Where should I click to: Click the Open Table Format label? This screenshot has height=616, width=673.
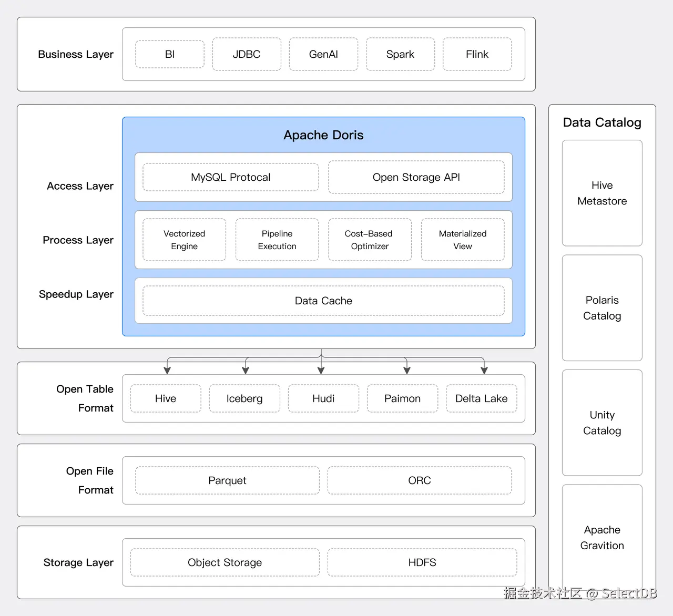pos(85,398)
